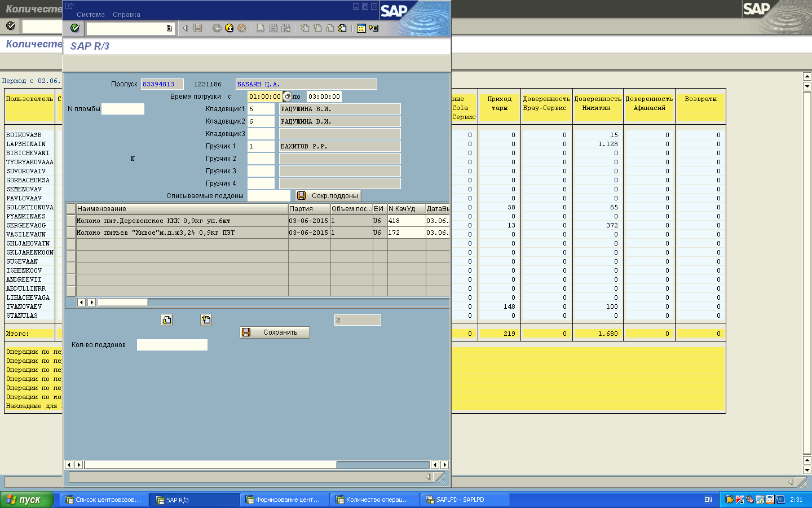
Task: Click the last page toolbar icon
Action: pyautogui.click(x=342, y=28)
